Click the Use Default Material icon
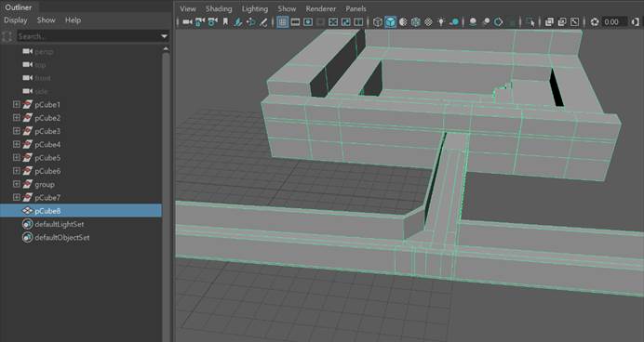Screen dimensions: 644x342 [x=403, y=21]
